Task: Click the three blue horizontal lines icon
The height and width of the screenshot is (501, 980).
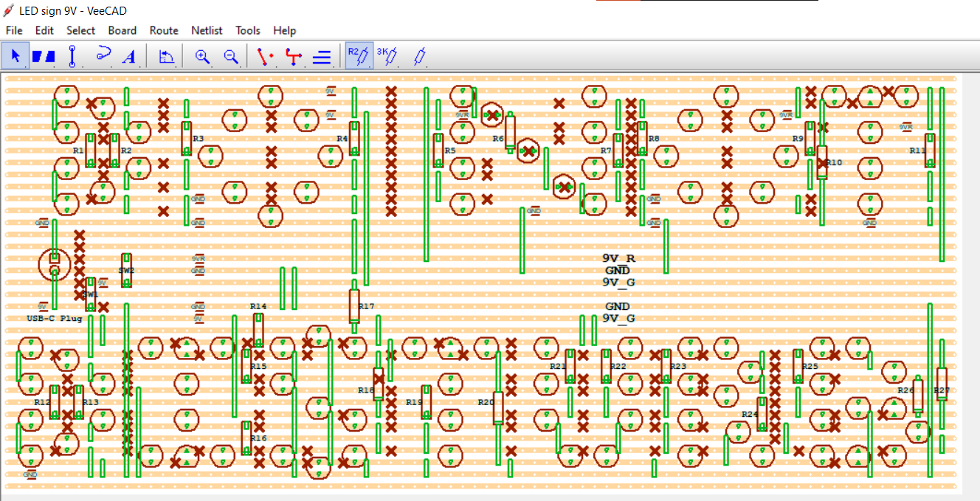Action: coord(322,56)
